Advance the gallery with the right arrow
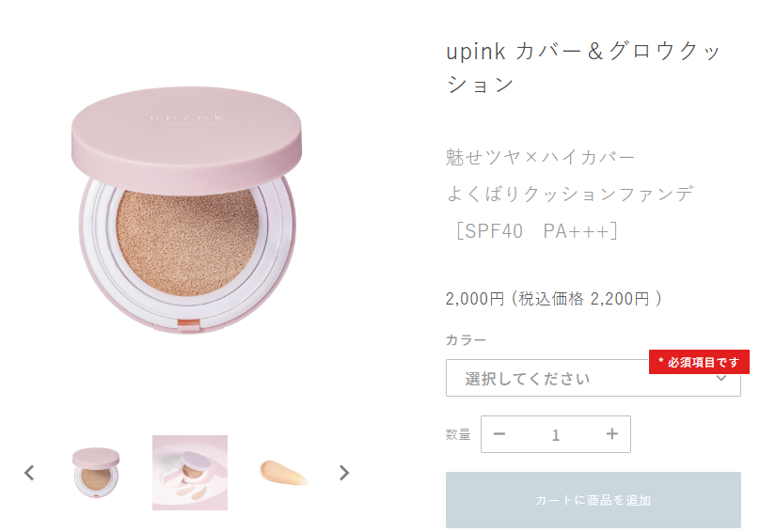 pyautogui.click(x=344, y=473)
